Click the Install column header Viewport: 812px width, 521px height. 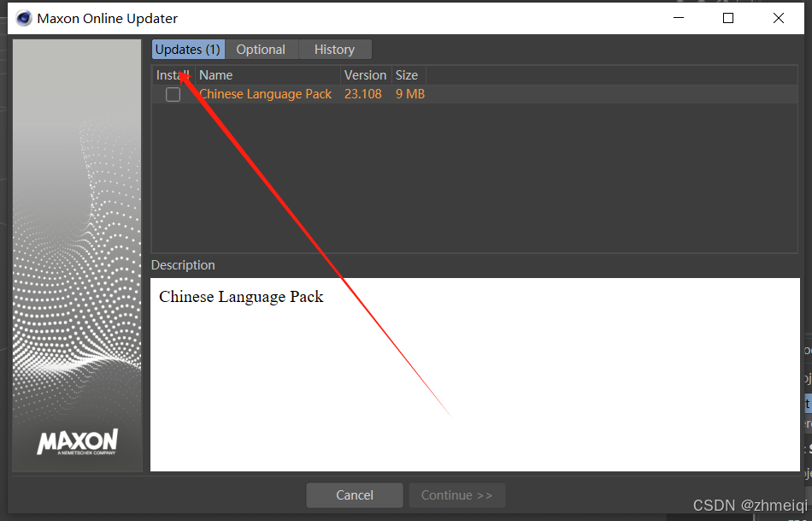174,75
